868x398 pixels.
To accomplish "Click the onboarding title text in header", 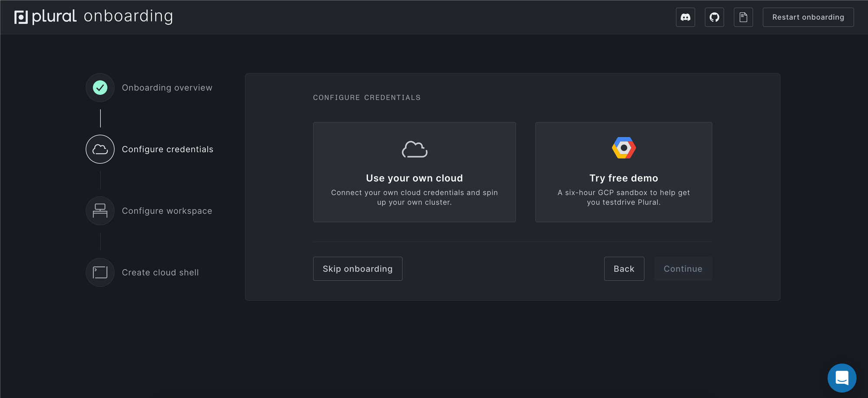I will click(128, 17).
